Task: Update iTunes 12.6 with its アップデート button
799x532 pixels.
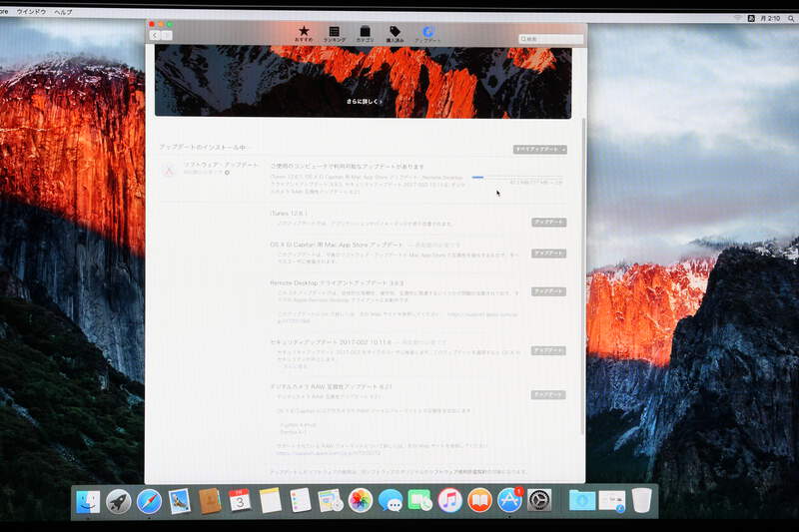Action: pos(548,223)
